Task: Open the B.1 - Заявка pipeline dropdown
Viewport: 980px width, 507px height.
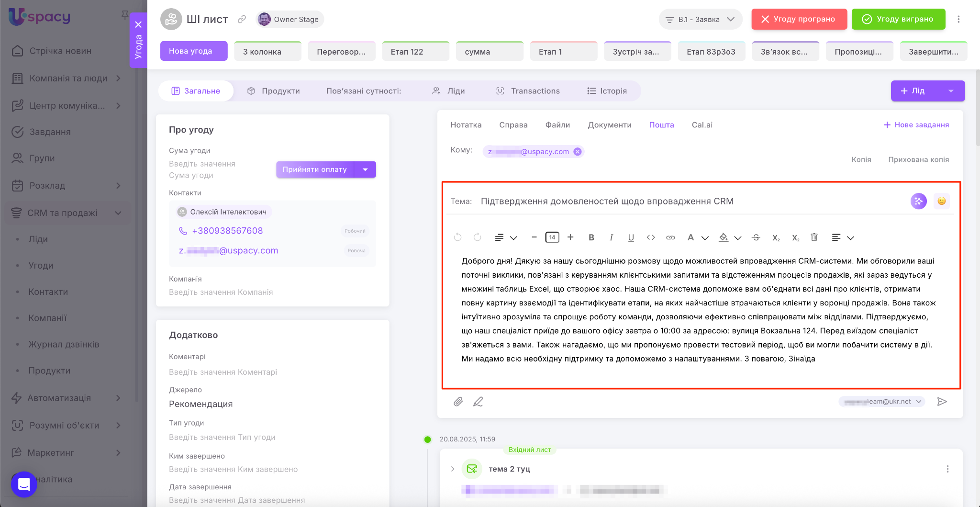Action: coord(700,20)
